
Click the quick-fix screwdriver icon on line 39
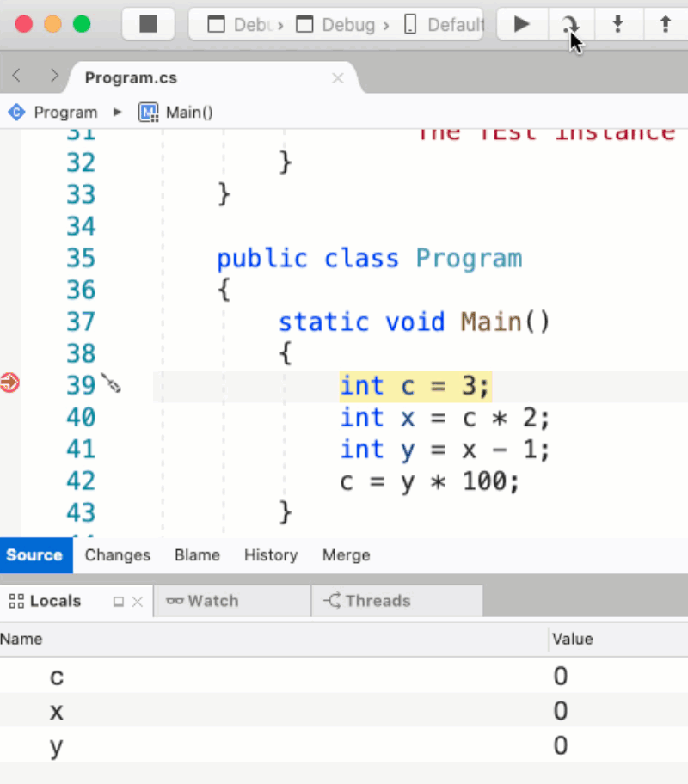111,383
